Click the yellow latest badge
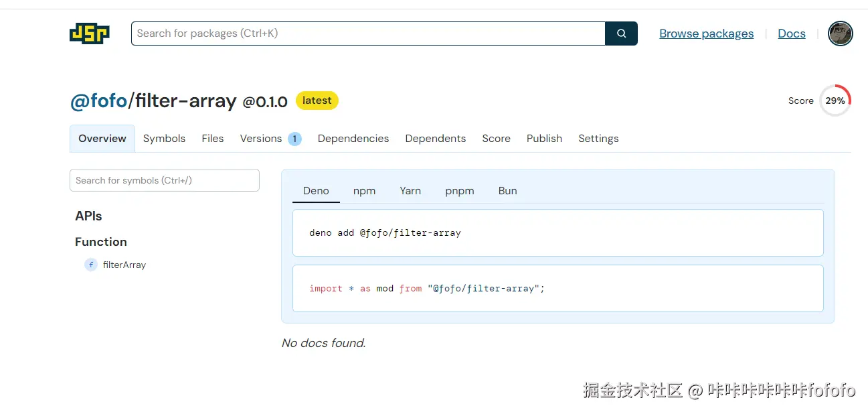 (x=317, y=100)
